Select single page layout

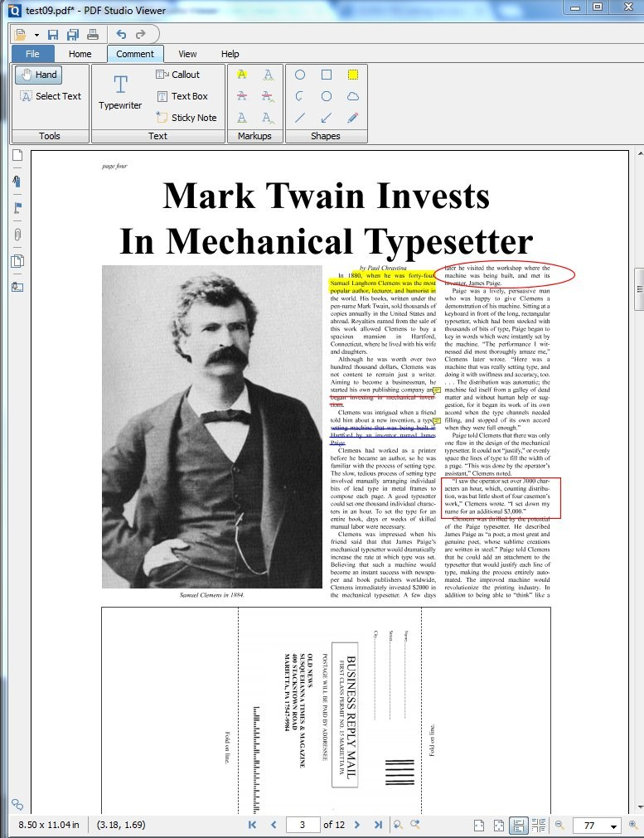[479, 826]
